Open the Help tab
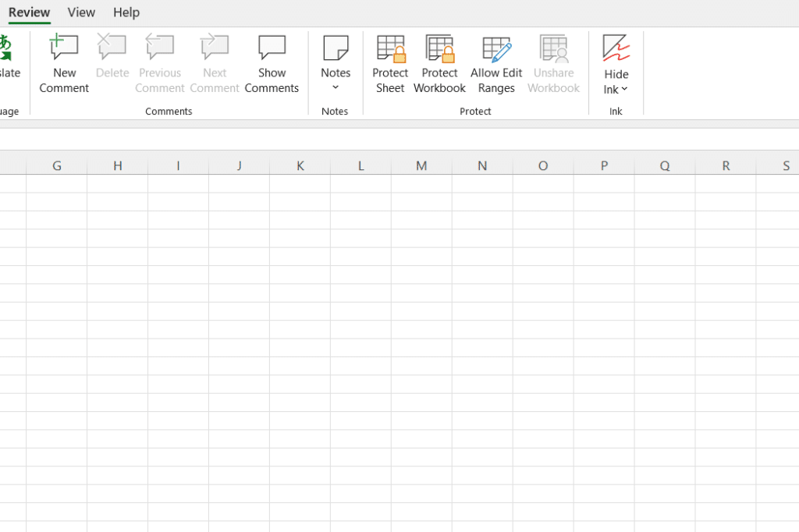This screenshot has width=799, height=532. click(x=126, y=12)
